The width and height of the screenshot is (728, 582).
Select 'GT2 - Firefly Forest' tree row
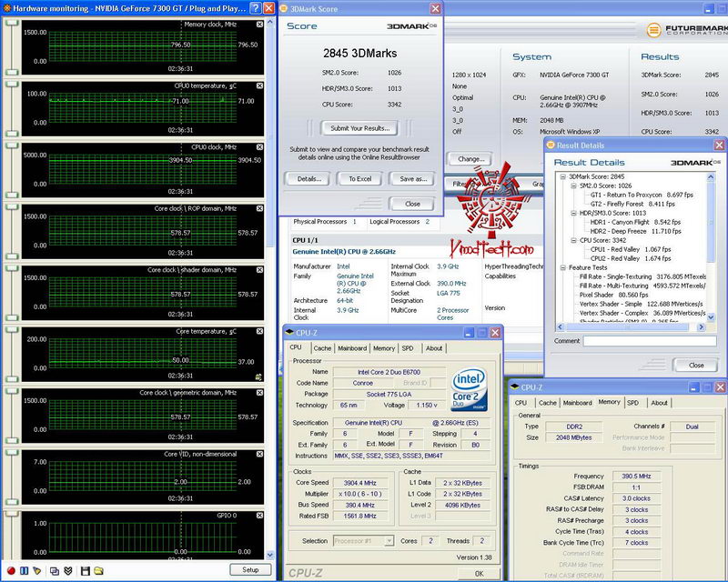click(632, 204)
